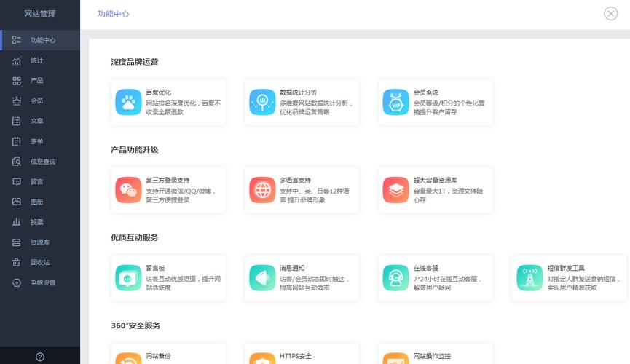Open the 数据统计分析 card title
Image resolution: width=630 pixels, height=364 pixels.
click(298, 92)
